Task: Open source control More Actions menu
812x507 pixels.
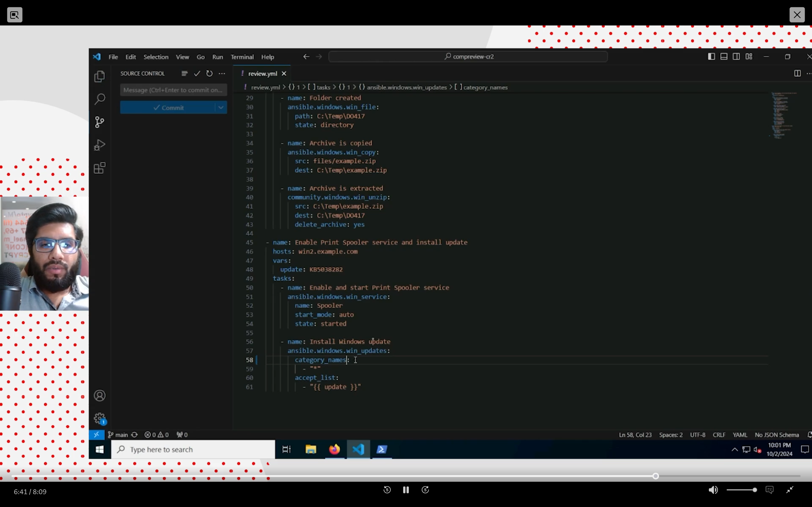Action: pos(222,74)
